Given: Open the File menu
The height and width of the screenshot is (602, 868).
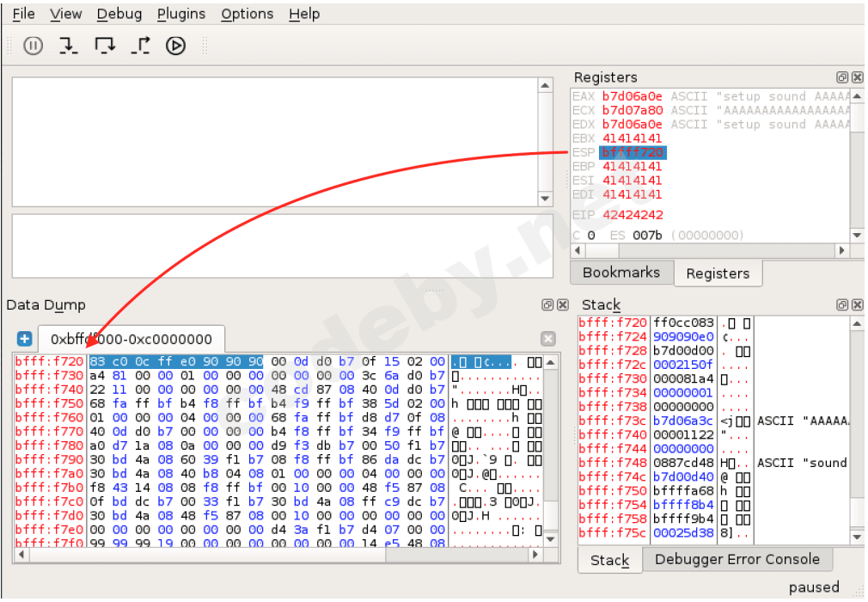Looking at the screenshot, I should pos(23,14).
